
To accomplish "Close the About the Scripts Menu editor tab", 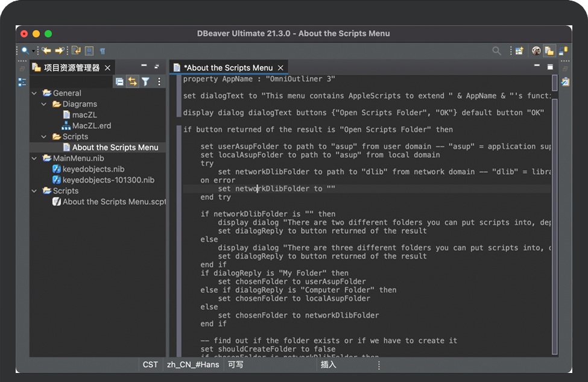I will [280, 67].
